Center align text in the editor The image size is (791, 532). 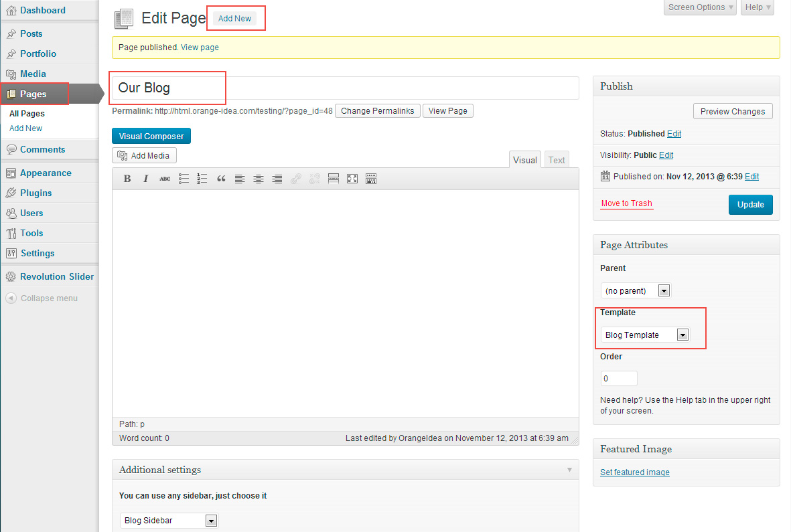coord(259,179)
